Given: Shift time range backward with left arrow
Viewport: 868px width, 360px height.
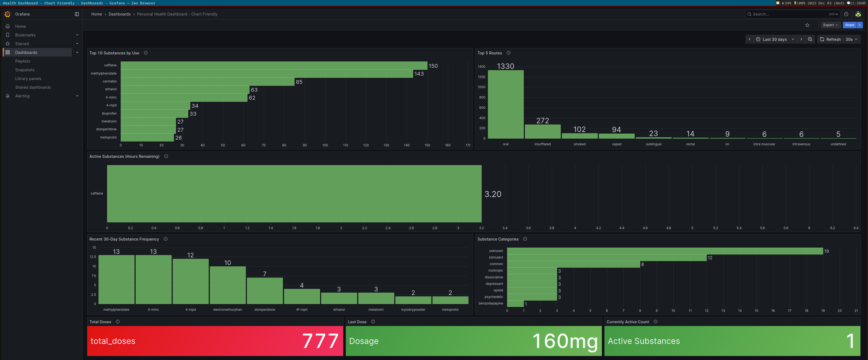Looking at the screenshot, I should coord(749,39).
